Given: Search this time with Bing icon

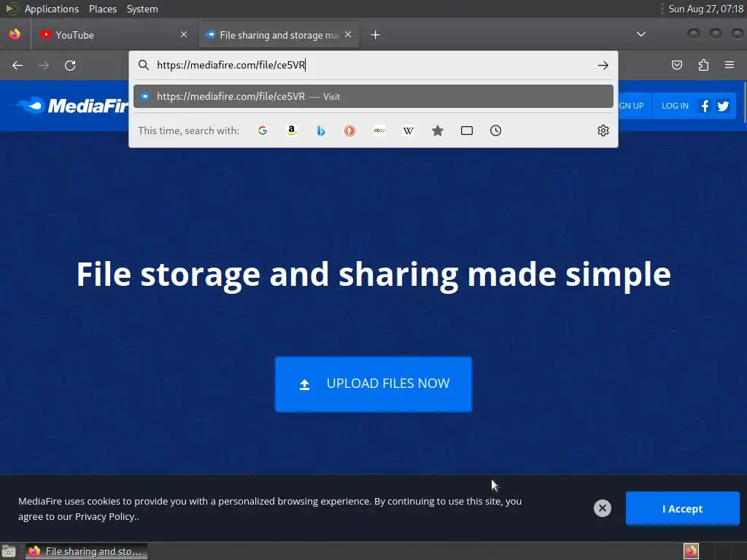Looking at the screenshot, I should coord(321,131).
